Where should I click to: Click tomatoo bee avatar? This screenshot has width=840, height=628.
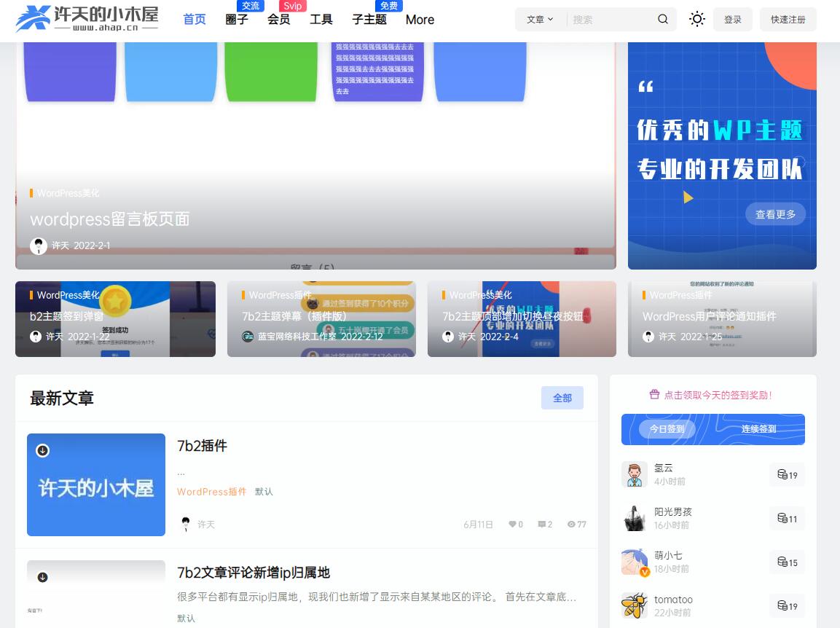pyautogui.click(x=635, y=606)
